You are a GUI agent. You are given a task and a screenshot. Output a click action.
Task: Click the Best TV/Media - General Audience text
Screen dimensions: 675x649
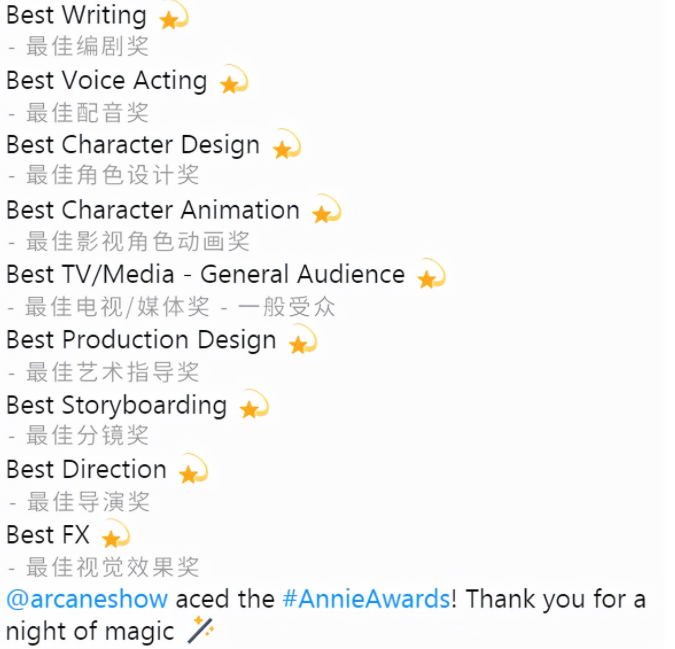tap(205, 274)
